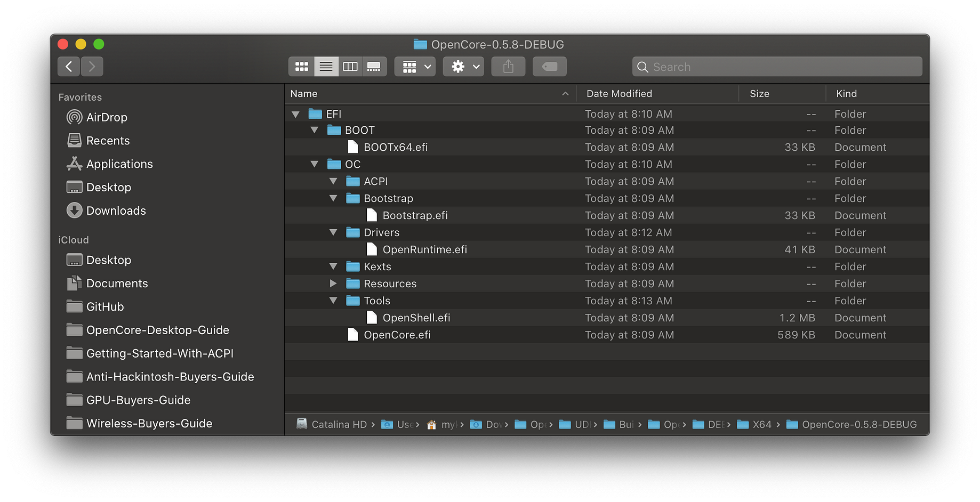The width and height of the screenshot is (980, 502).
Task: Sort by the Name column header
Action: tap(430, 94)
